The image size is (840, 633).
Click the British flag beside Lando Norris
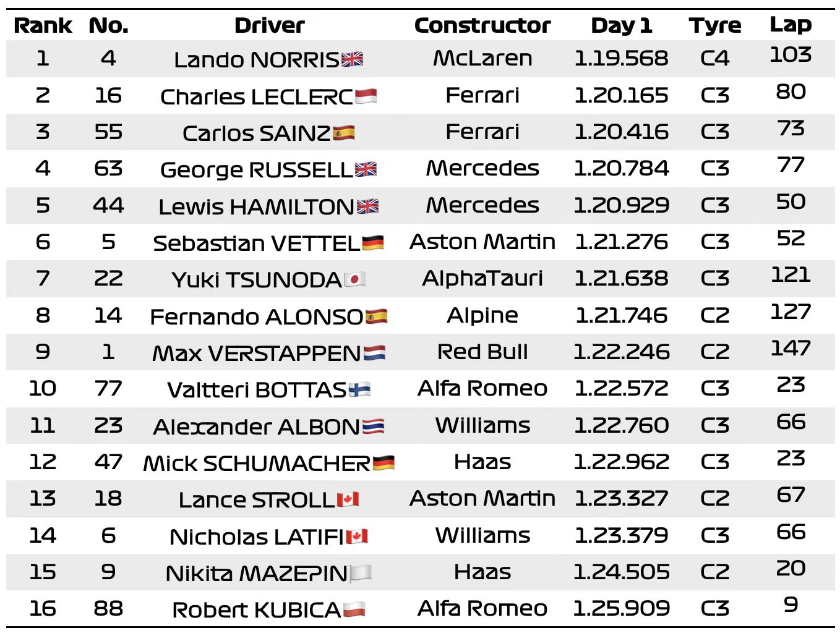click(x=352, y=59)
